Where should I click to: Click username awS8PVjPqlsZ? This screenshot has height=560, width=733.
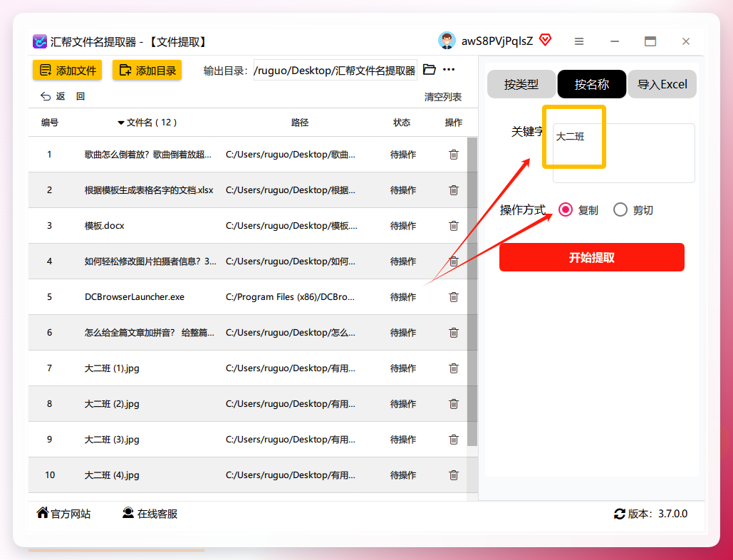click(497, 41)
